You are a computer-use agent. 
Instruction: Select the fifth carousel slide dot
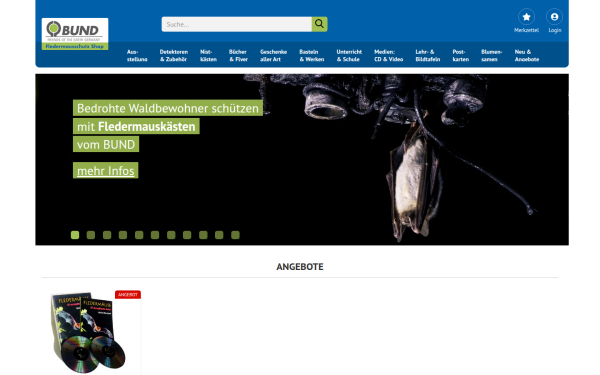(139, 235)
